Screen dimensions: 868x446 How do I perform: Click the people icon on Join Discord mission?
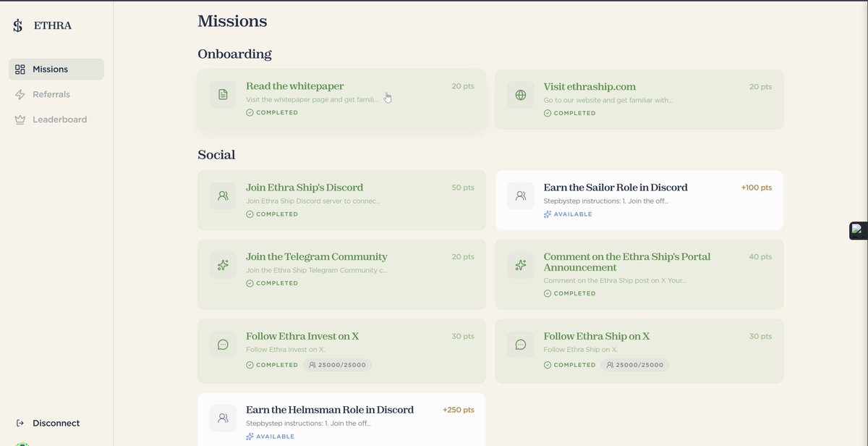point(223,195)
